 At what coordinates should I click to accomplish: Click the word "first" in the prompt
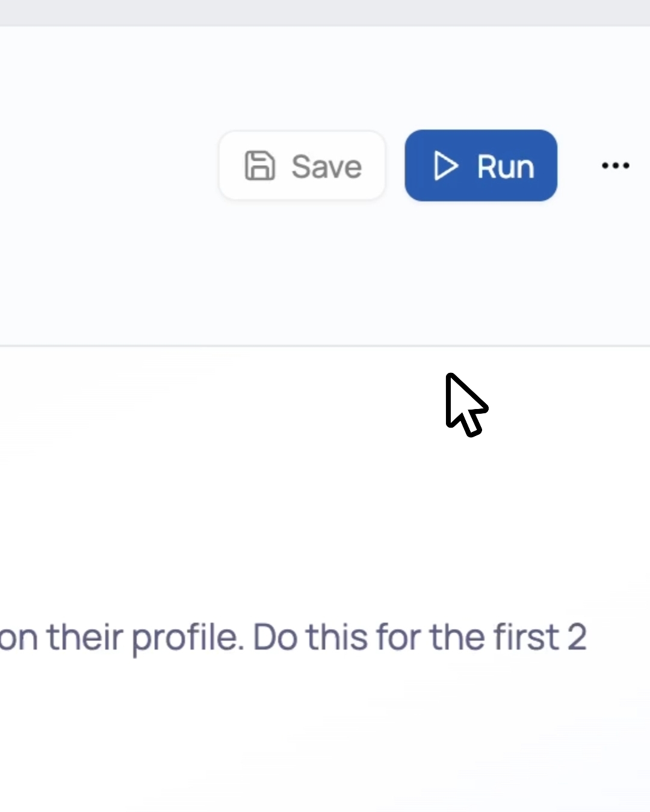(x=527, y=638)
